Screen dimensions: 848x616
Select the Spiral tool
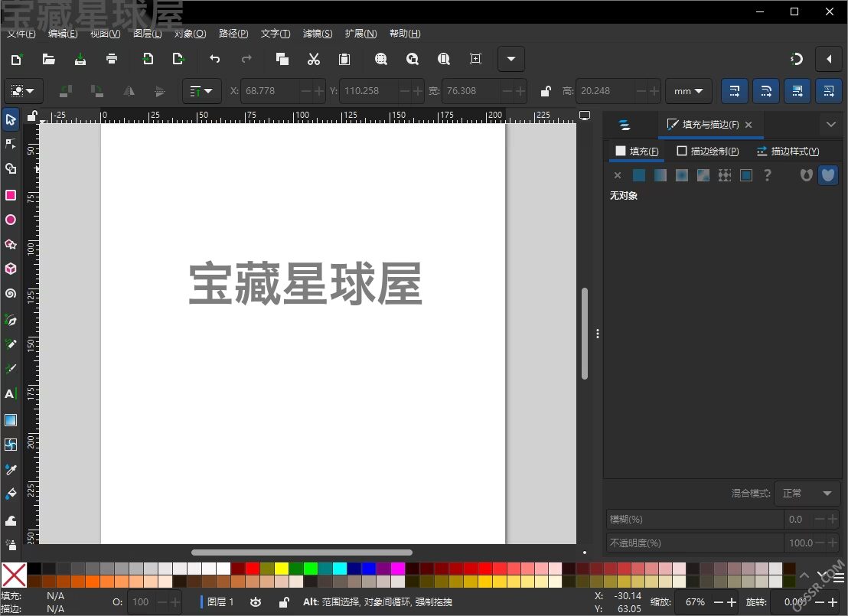pyautogui.click(x=10, y=294)
